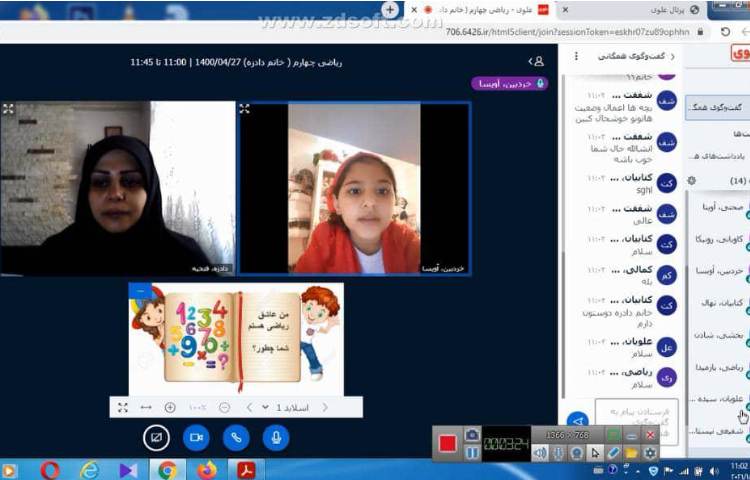Pause the screen recording

[x=471, y=453]
